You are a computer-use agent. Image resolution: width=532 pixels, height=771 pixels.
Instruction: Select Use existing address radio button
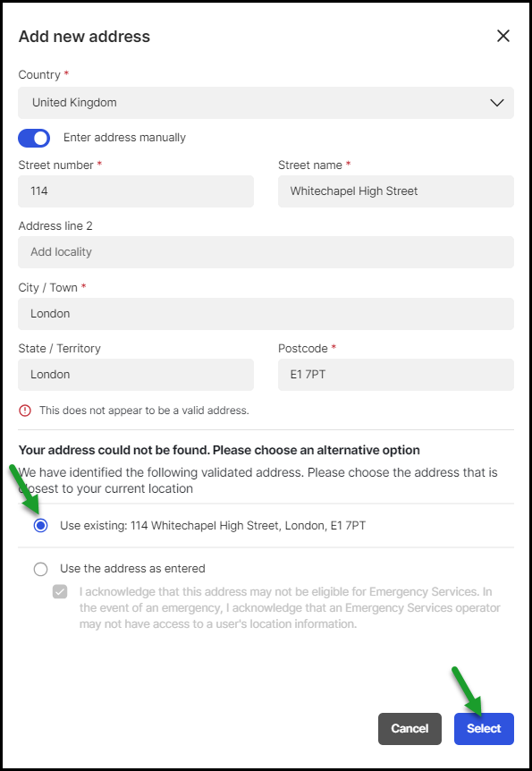(41, 526)
